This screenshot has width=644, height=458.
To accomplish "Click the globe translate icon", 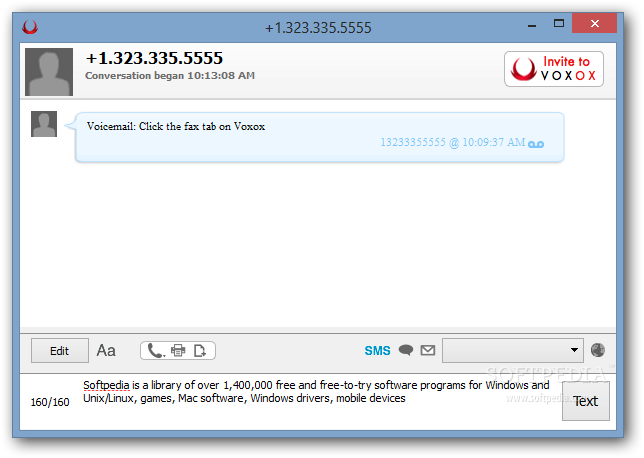I will (598, 350).
